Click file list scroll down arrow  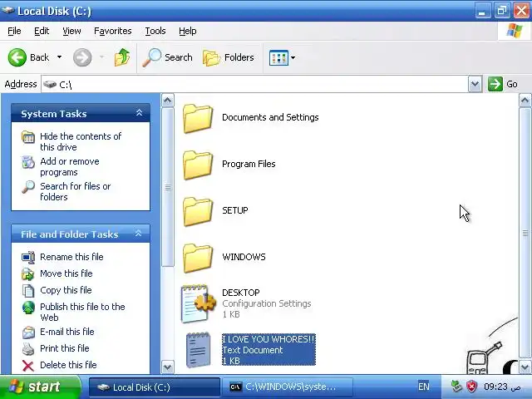point(525,367)
